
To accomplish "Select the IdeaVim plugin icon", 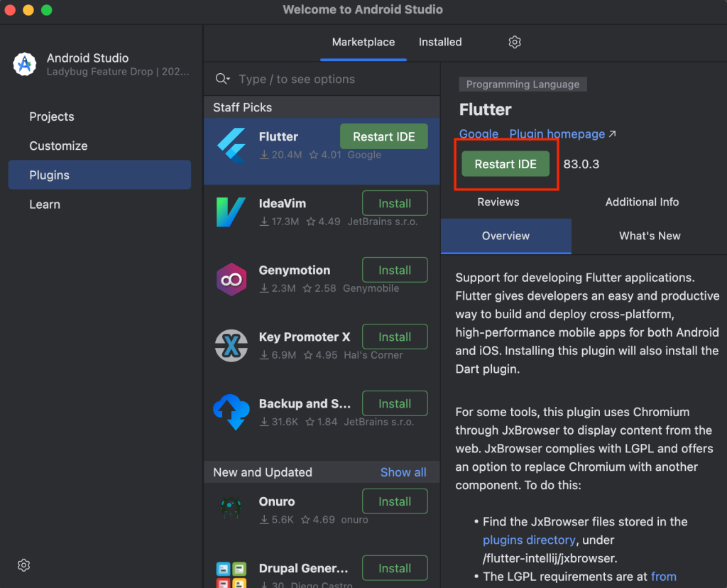I will pos(231,212).
